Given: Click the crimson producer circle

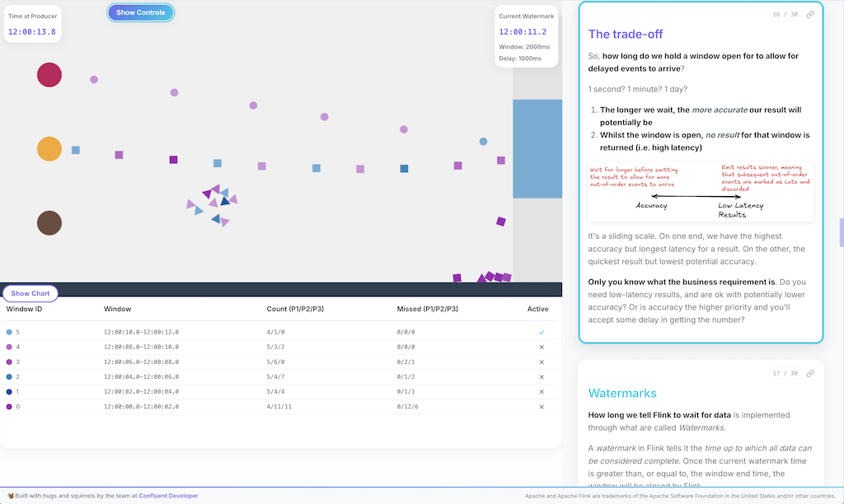Looking at the screenshot, I should click(49, 75).
